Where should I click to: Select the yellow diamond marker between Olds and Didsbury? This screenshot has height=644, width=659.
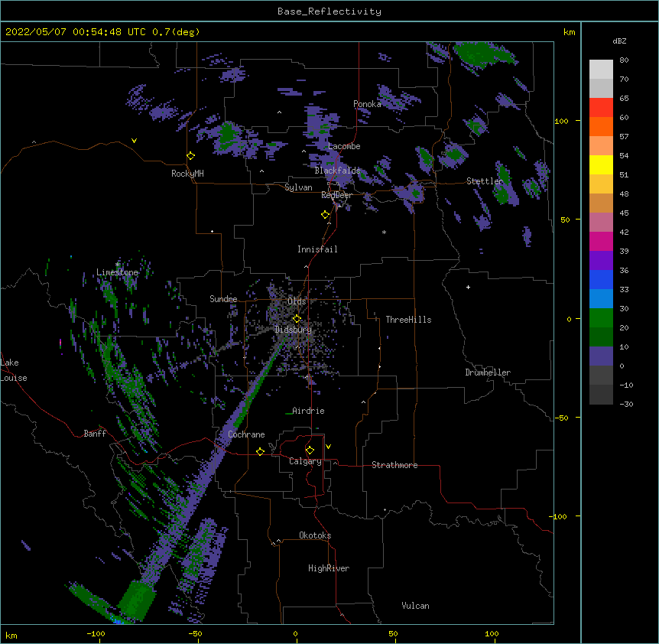tap(297, 318)
